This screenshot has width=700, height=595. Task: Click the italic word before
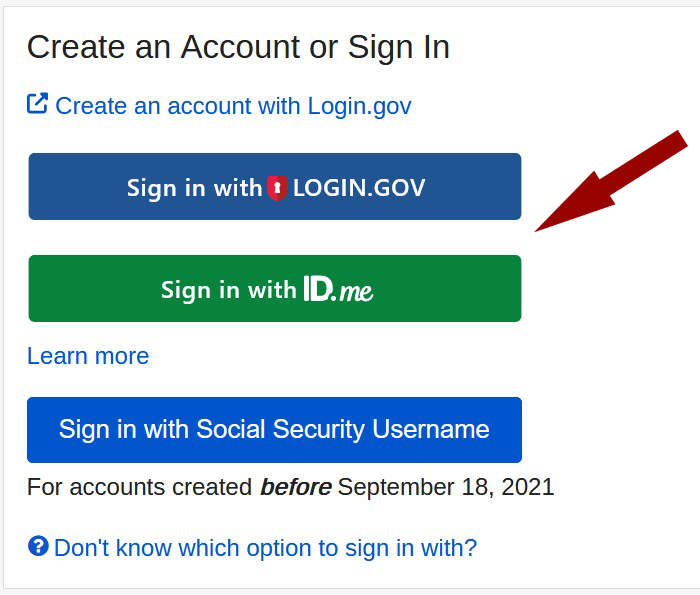(295, 488)
